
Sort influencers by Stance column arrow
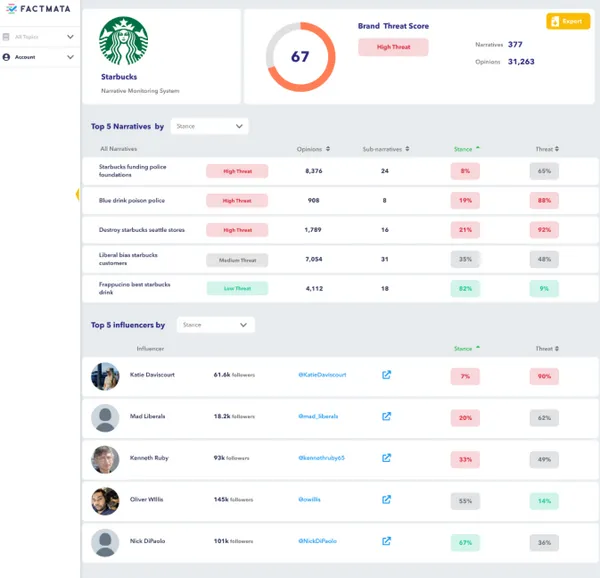click(x=478, y=348)
